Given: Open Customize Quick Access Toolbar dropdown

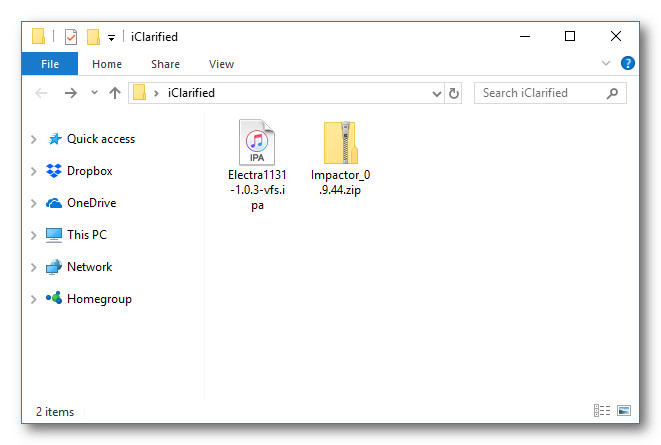Looking at the screenshot, I should (x=111, y=38).
